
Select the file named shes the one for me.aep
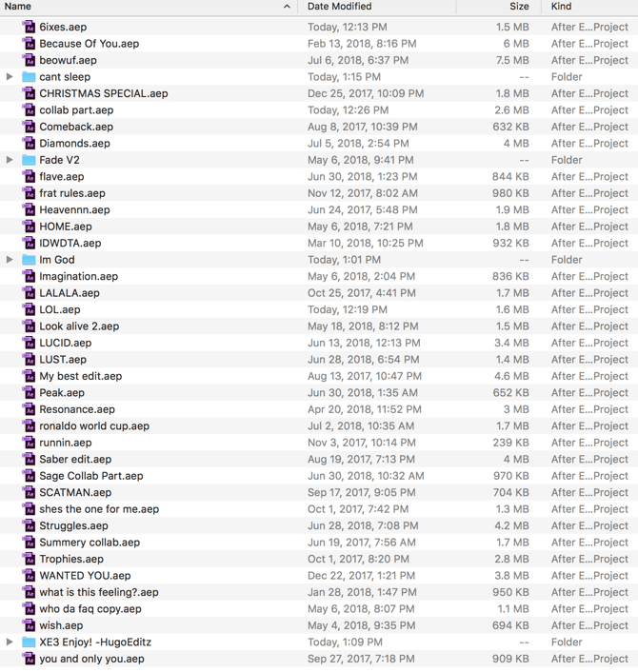pyautogui.click(x=99, y=509)
